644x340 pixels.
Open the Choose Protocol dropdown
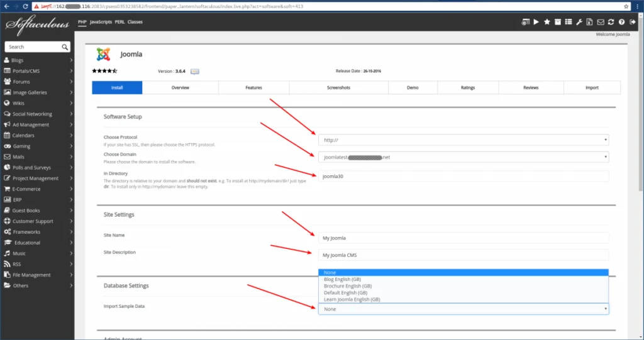click(x=464, y=140)
